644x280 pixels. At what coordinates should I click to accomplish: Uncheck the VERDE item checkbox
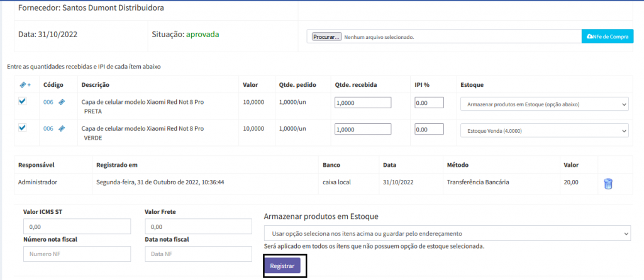tap(23, 128)
